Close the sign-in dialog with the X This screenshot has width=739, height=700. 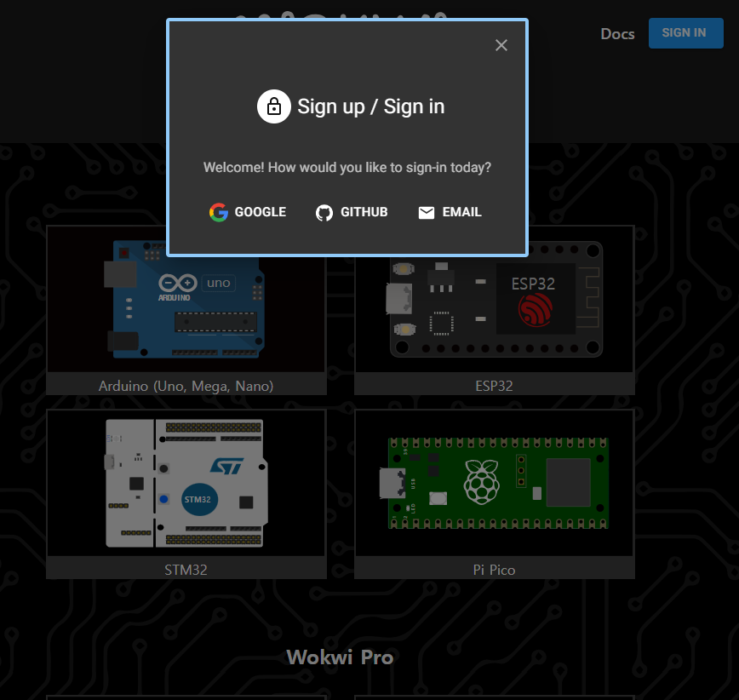click(501, 45)
